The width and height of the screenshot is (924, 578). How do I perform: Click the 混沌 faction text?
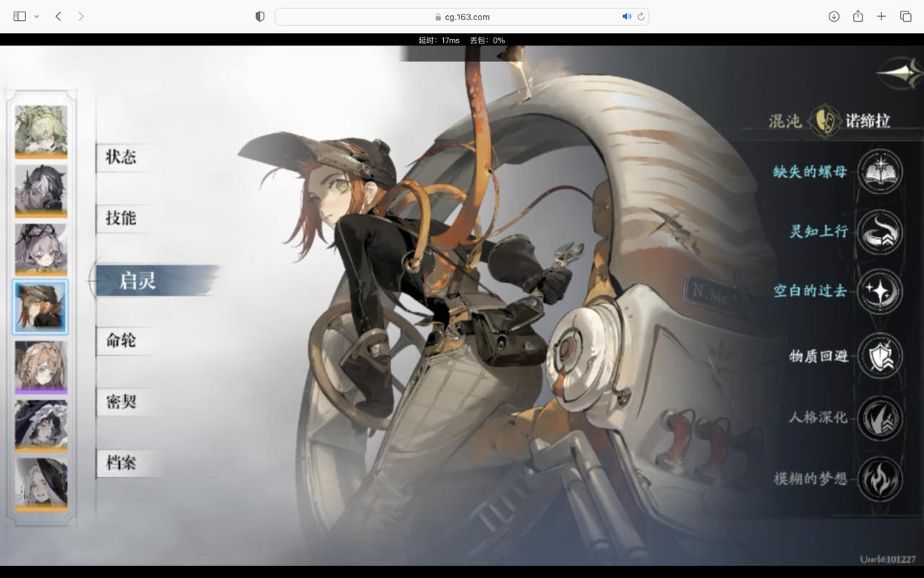tap(785, 121)
